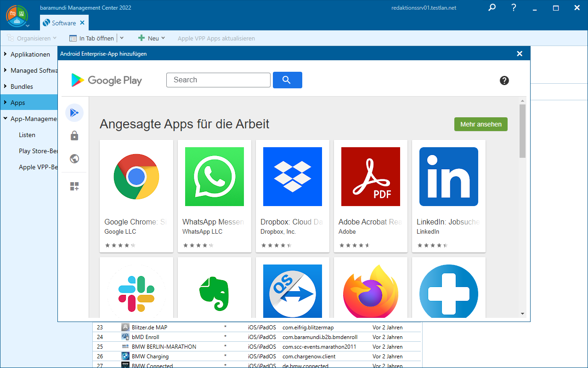Select the Play Store apps sidebar icon
The width and height of the screenshot is (588, 368).
74,113
